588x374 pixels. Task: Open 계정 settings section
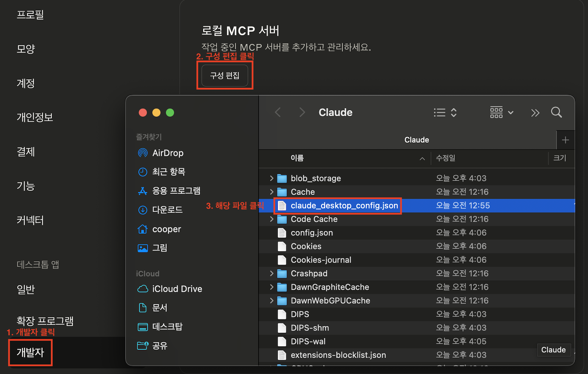(x=26, y=83)
